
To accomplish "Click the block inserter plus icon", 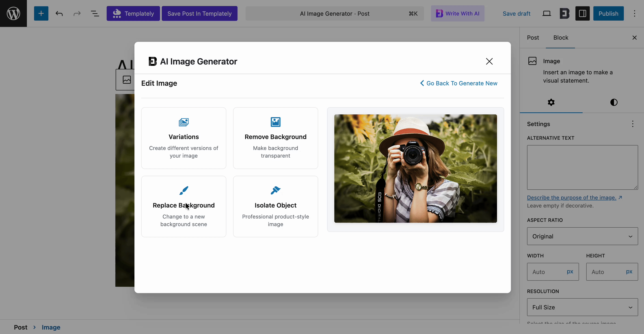I will pos(41,13).
